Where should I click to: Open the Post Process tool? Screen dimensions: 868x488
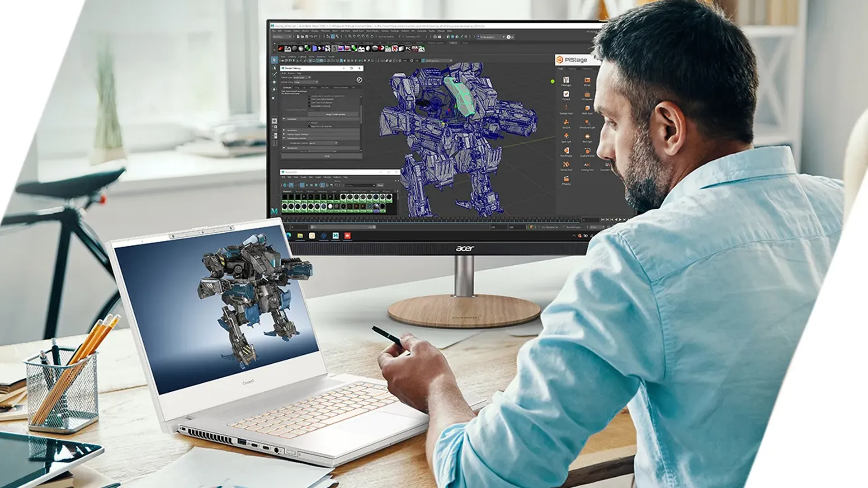pos(566,151)
